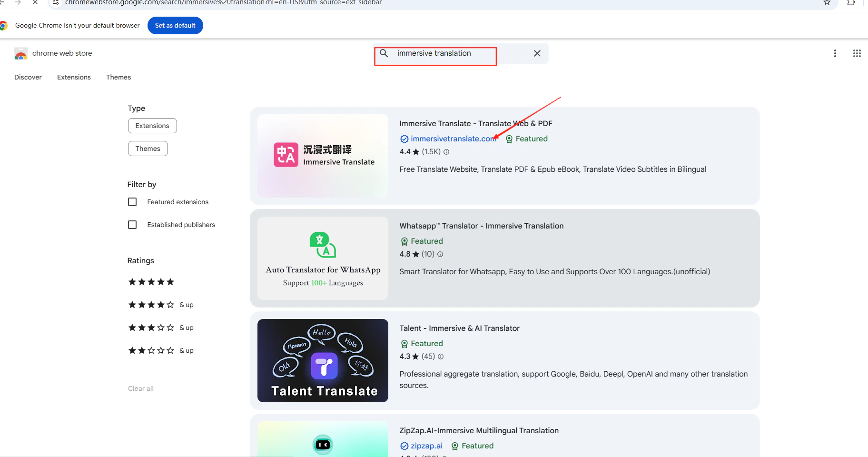Select the 3-star and up rating filter

tap(151, 327)
